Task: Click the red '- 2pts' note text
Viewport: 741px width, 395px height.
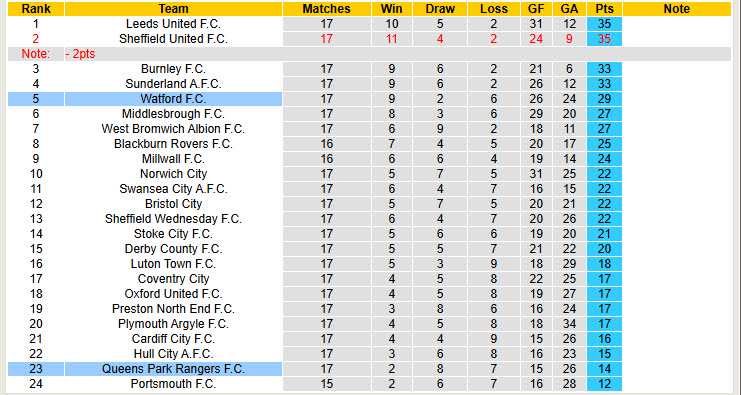Action: coord(80,54)
